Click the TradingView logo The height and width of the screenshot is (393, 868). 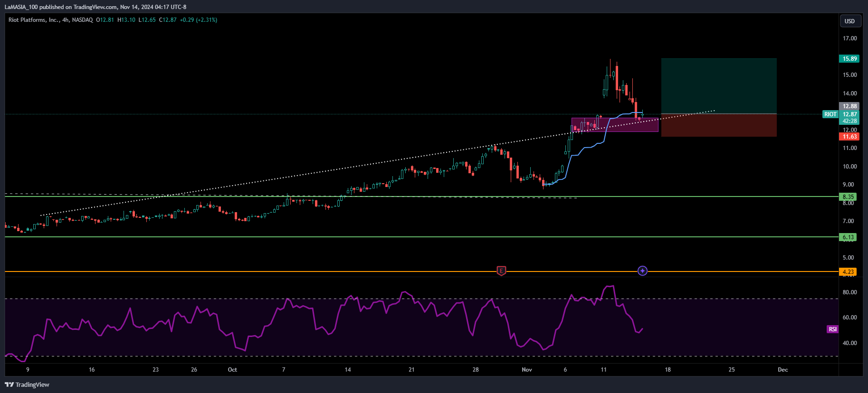pyautogui.click(x=27, y=384)
